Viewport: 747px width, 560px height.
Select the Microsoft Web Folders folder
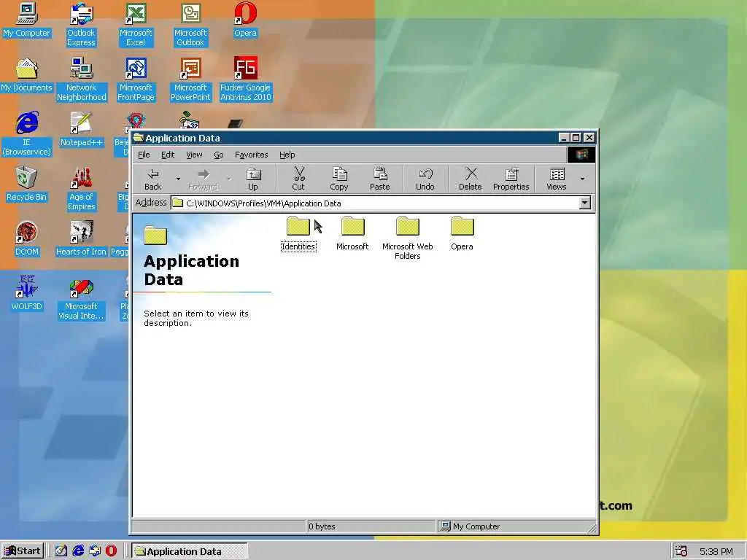pos(407,238)
